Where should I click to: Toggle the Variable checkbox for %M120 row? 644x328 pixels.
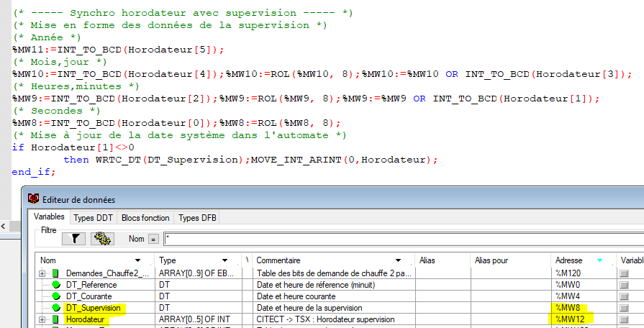[x=624, y=273]
